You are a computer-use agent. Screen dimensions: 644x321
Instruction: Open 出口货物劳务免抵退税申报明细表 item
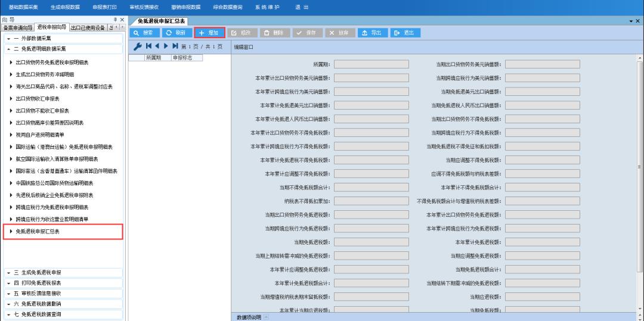pyautogui.click(x=52, y=63)
